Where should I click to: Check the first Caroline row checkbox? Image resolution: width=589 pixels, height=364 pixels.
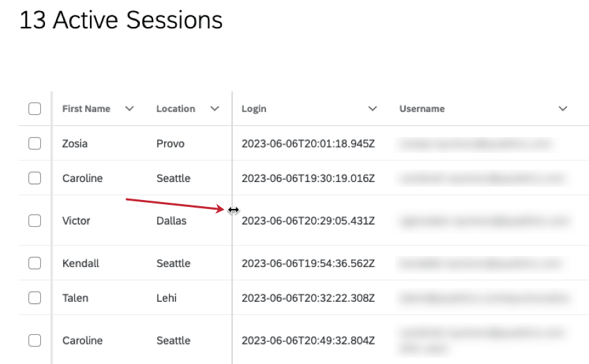point(35,178)
